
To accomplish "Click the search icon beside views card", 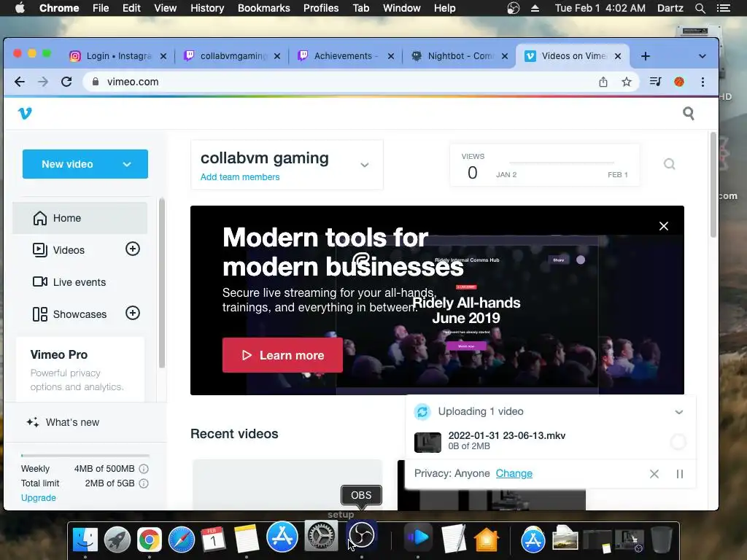I will click(x=670, y=164).
